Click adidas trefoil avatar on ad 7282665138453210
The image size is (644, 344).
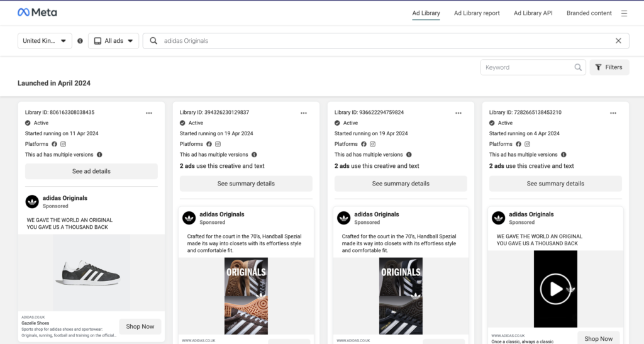[x=499, y=218]
